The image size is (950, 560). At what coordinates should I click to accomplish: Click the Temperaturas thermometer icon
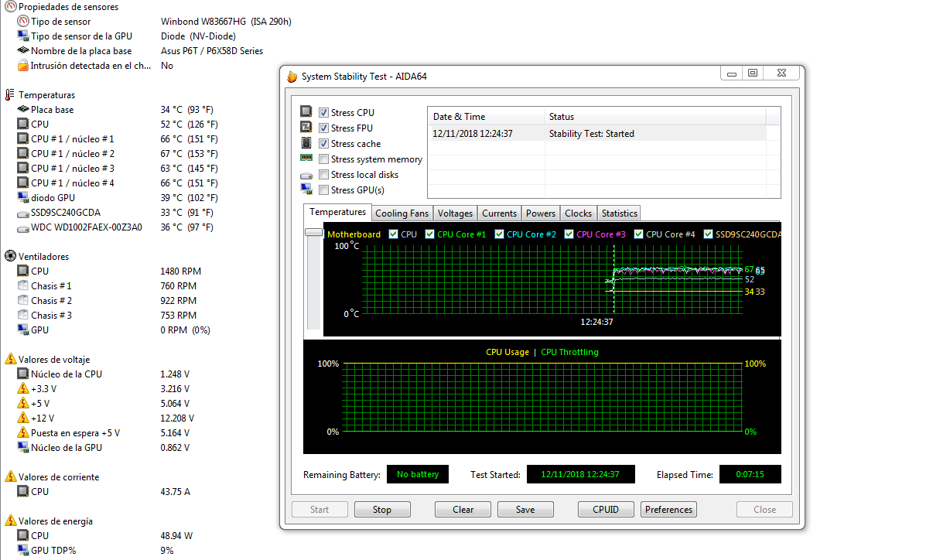[x=9, y=95]
